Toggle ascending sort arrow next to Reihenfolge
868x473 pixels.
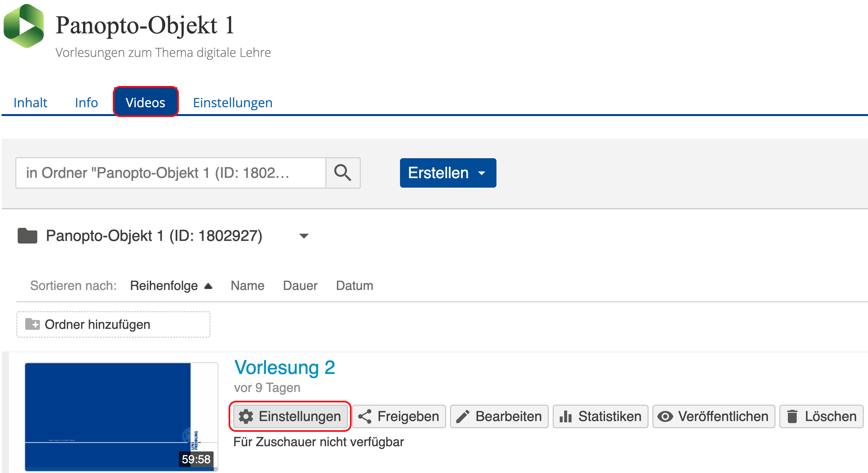click(x=208, y=286)
